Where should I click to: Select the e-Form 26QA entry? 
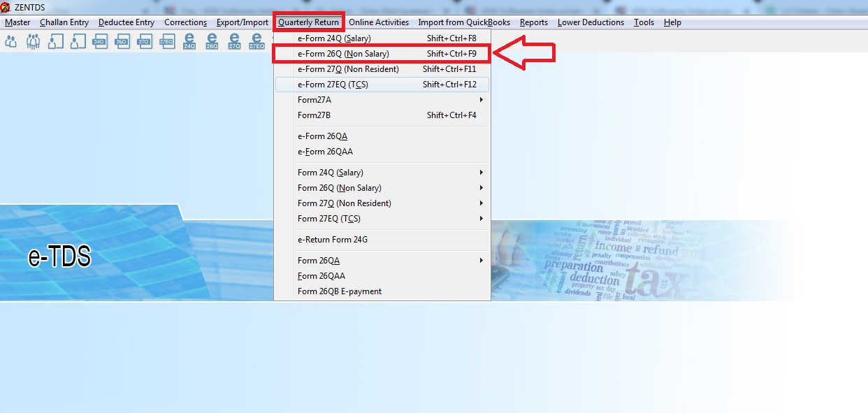click(x=382, y=136)
